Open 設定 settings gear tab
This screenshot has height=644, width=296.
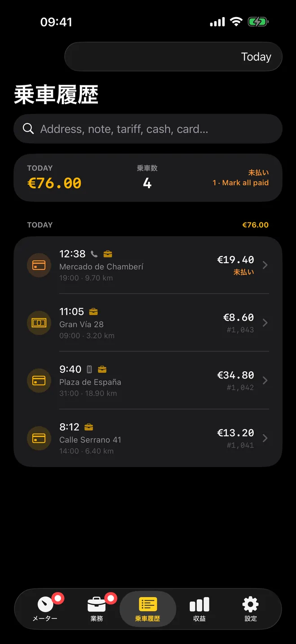tap(250, 609)
